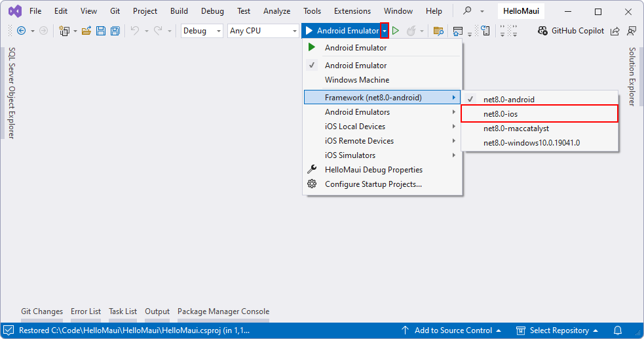Open HelloMaui Debug Properties
The width and height of the screenshot is (644, 339).
[383, 170]
